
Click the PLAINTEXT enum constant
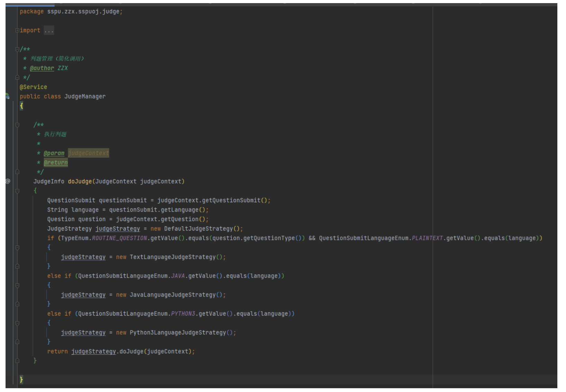pos(427,238)
